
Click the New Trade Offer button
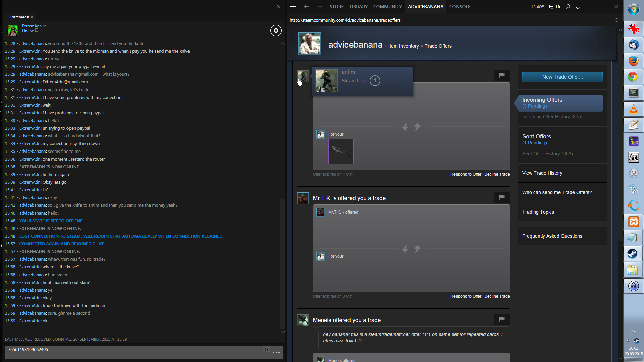tap(562, 77)
